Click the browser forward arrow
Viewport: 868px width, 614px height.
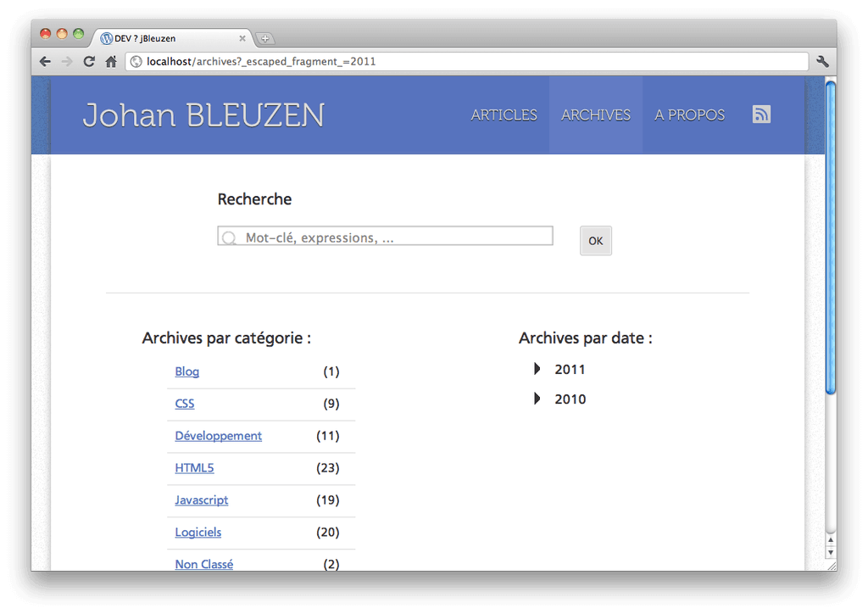click(x=67, y=61)
